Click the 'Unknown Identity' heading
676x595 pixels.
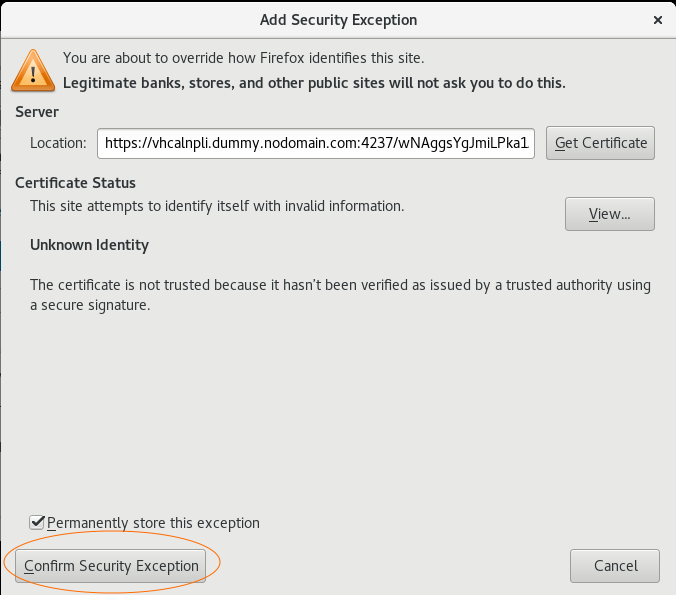[89, 245]
